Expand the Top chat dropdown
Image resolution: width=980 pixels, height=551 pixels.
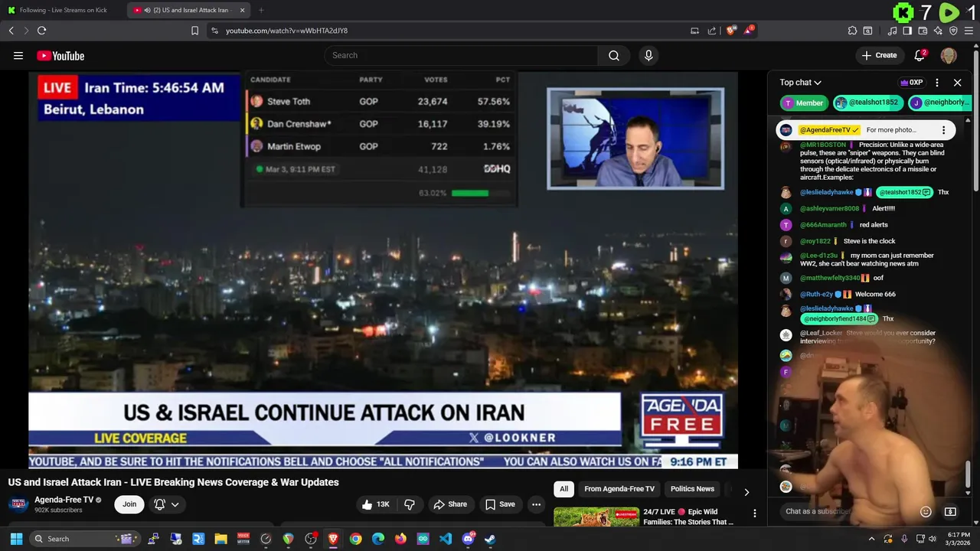(801, 83)
